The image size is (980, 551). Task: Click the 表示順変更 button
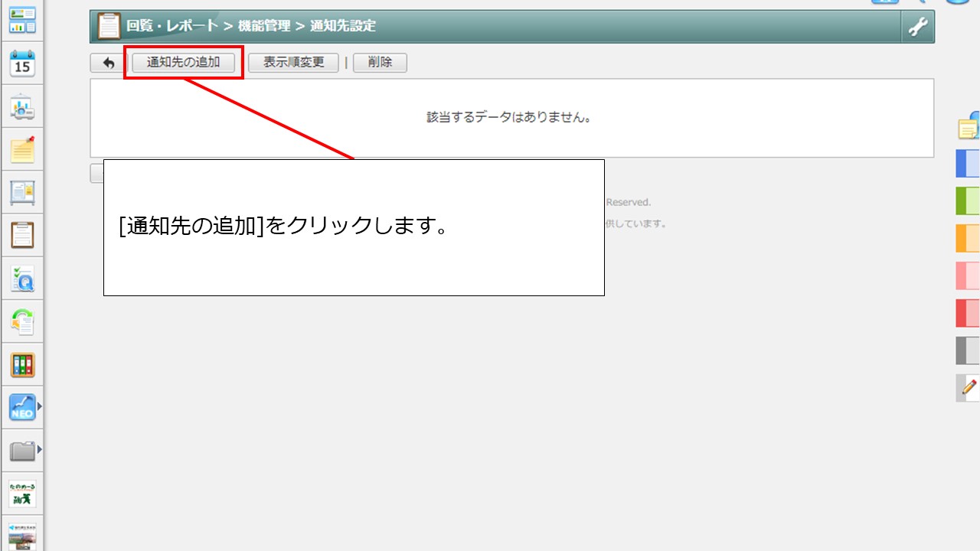pyautogui.click(x=293, y=63)
